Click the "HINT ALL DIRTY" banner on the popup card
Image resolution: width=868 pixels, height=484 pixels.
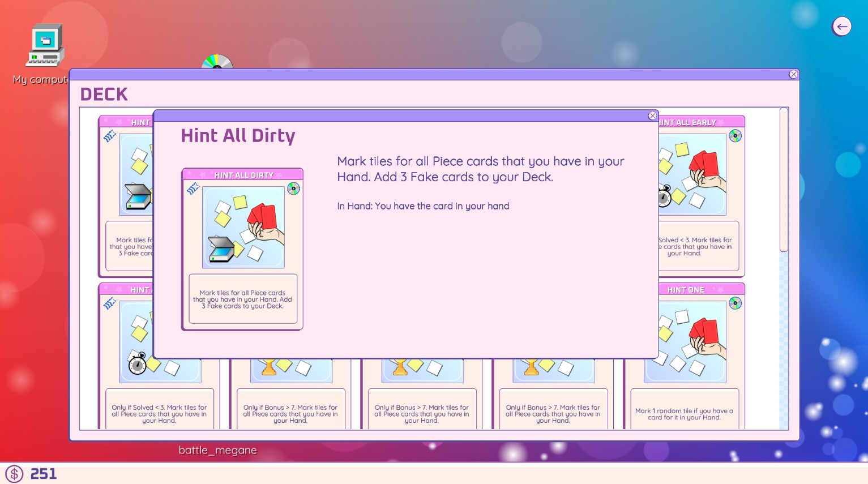point(244,175)
